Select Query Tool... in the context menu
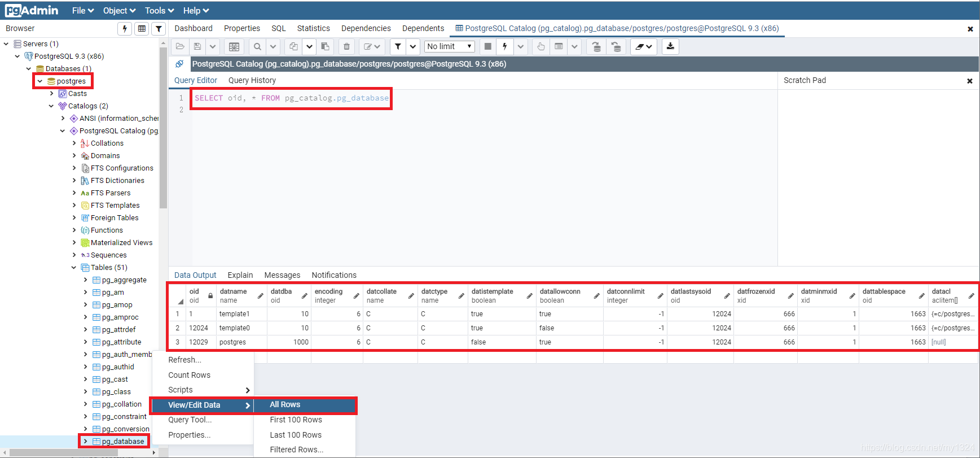 (x=190, y=420)
